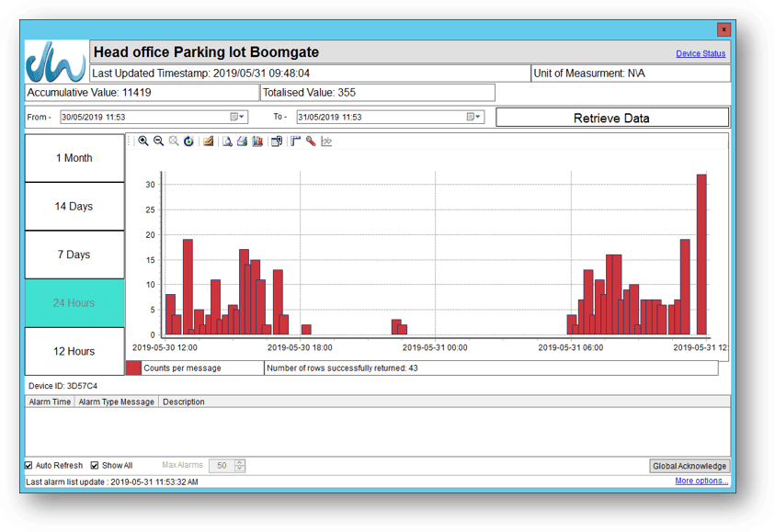
Task: Click the Retrieve Data button
Action: 612,118
